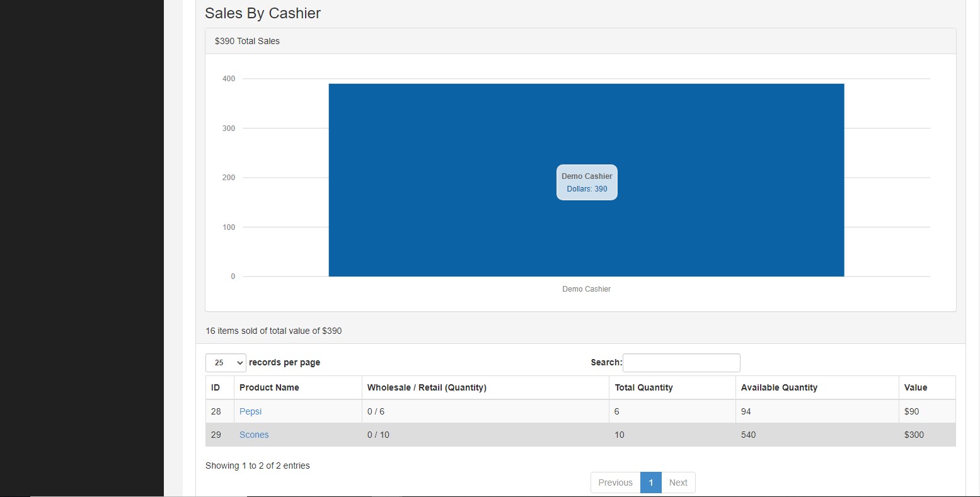980x497 pixels.
Task: Click the Demo Cashier x-axis label
Action: coord(586,289)
